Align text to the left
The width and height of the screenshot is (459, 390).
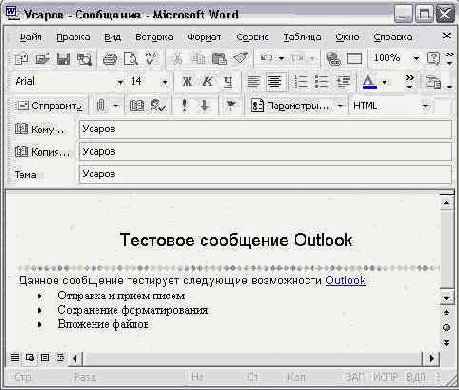(x=254, y=82)
